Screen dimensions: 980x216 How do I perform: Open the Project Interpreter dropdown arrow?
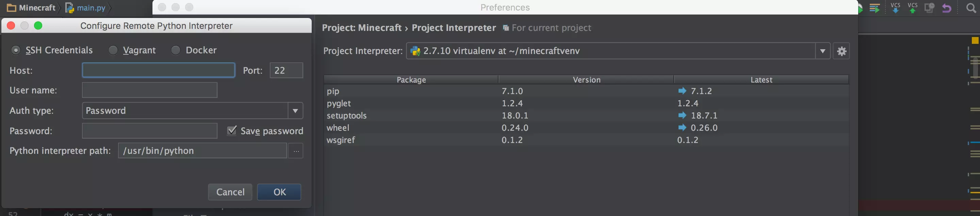(822, 51)
